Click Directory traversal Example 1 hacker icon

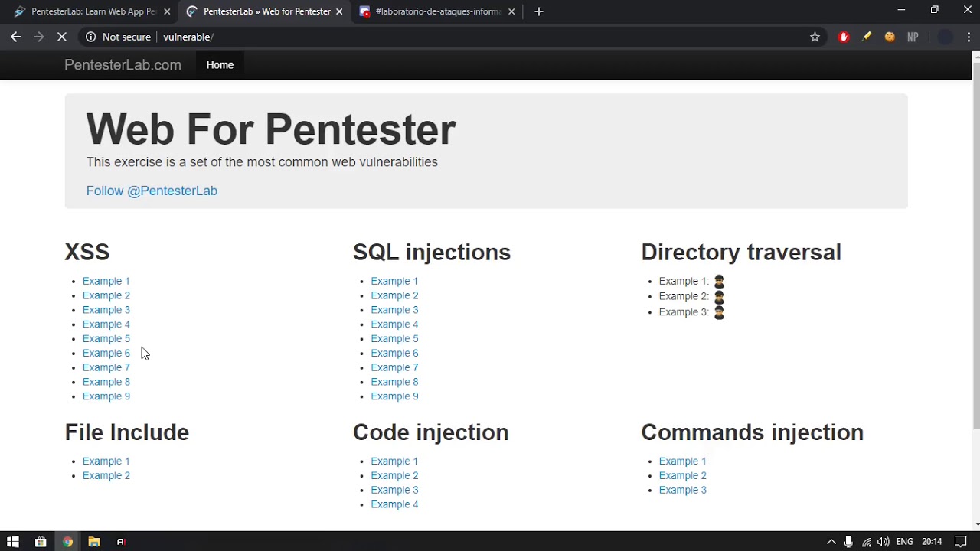pyautogui.click(x=719, y=282)
